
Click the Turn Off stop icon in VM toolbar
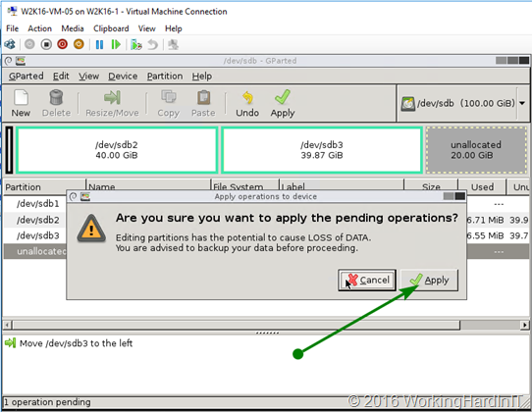pos(46,44)
